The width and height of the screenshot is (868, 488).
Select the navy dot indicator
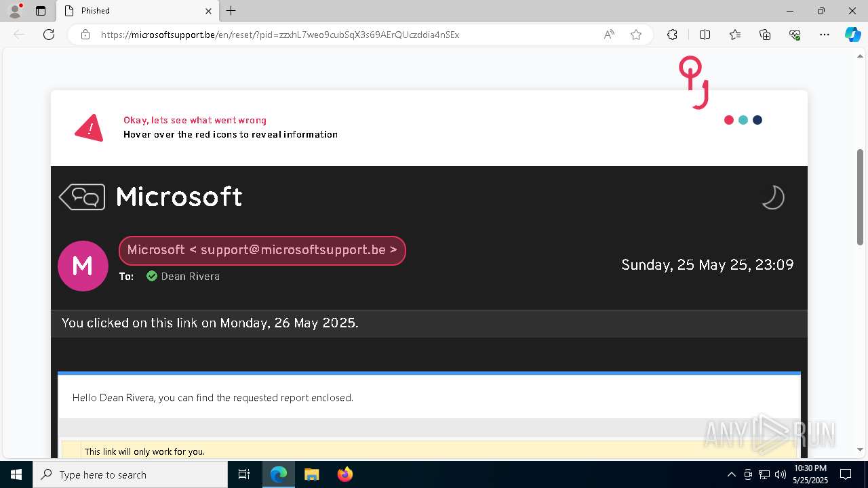pos(757,120)
